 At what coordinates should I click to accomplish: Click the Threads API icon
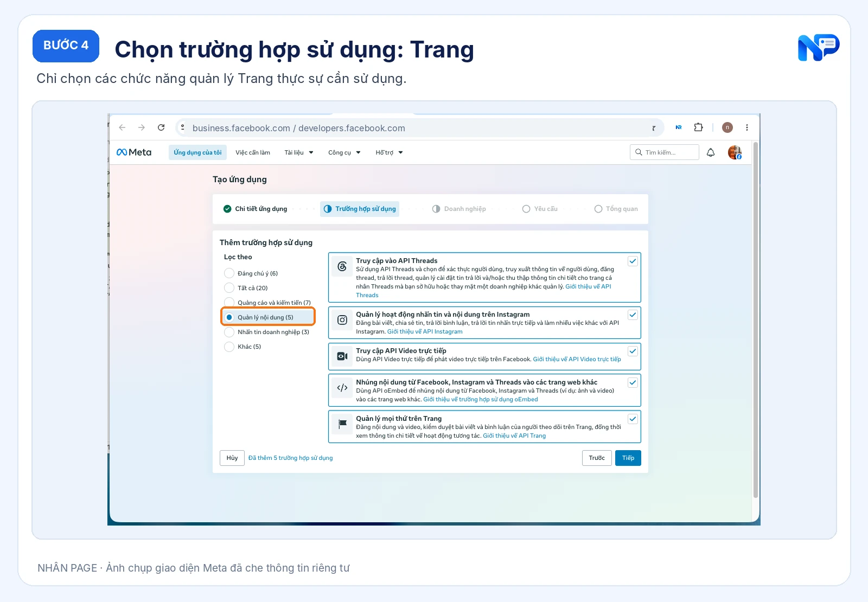click(x=342, y=266)
